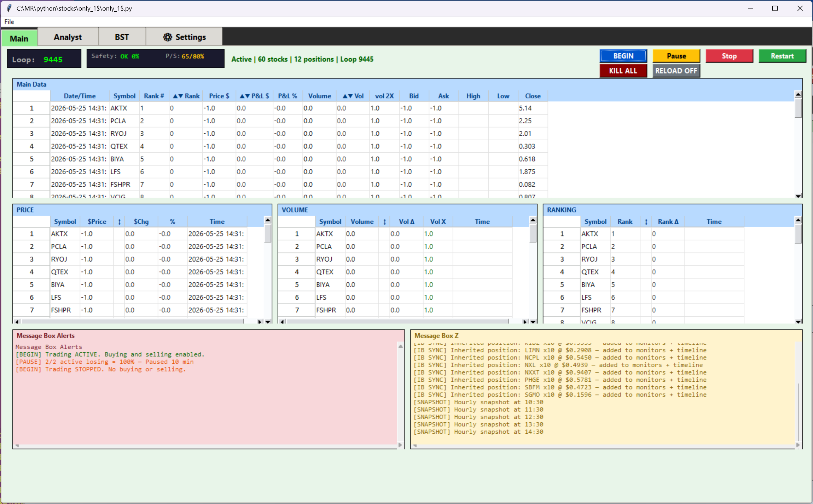Sort Main Data by Volume column
Image resolution: width=813 pixels, height=504 pixels.
(x=319, y=96)
